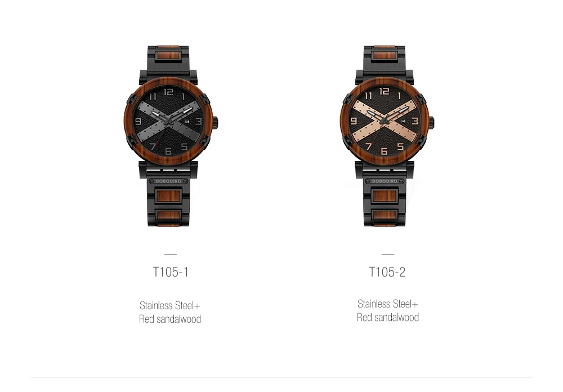This screenshot has height=392, width=563.
Task: Click the crown of the T105-1 watch
Action: [215, 122]
